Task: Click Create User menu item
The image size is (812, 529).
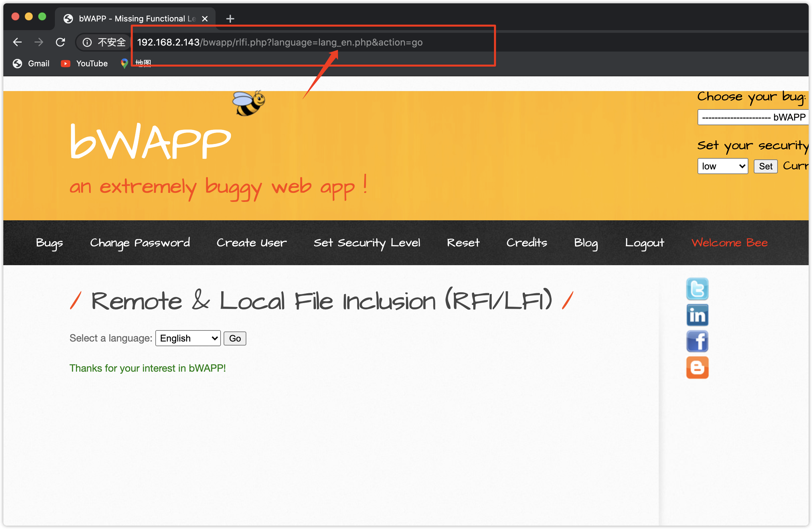Action: 251,243
